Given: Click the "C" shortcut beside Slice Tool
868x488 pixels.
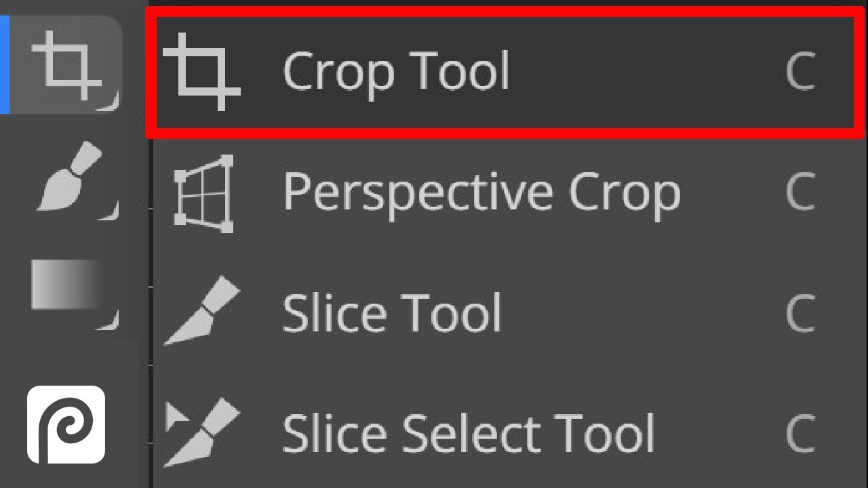Looking at the screenshot, I should click(800, 313).
